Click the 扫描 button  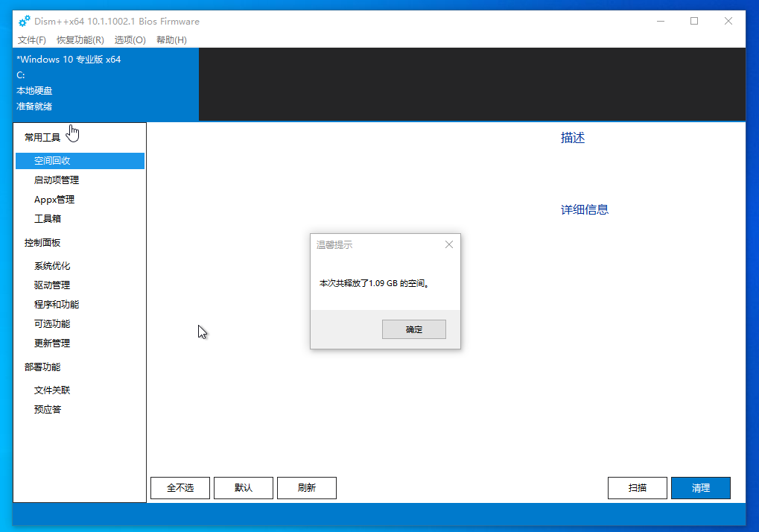click(x=637, y=488)
